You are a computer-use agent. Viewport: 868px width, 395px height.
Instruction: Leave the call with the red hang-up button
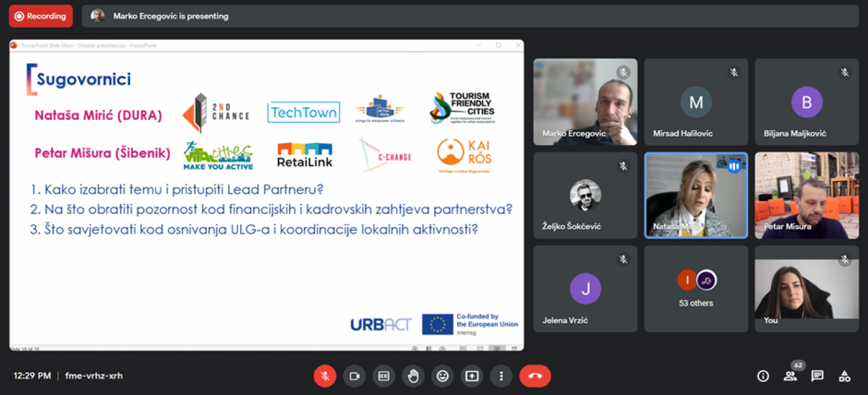click(x=535, y=376)
